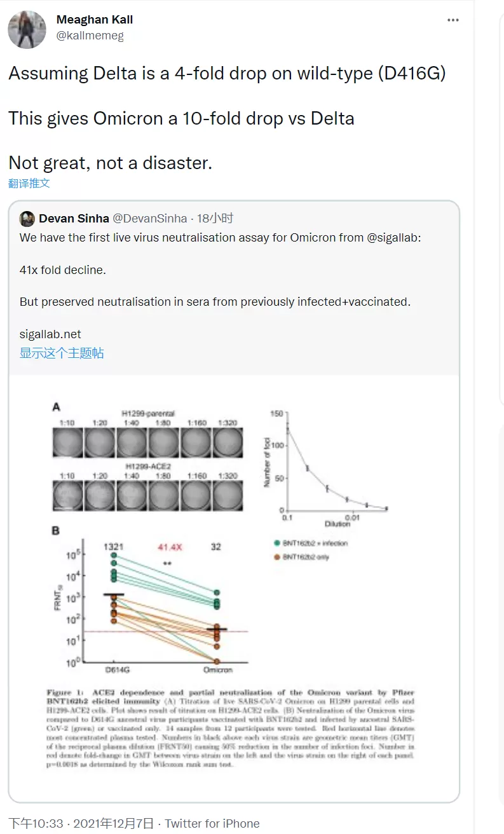Click the orange BNT162b2 only legend dot

[277, 557]
